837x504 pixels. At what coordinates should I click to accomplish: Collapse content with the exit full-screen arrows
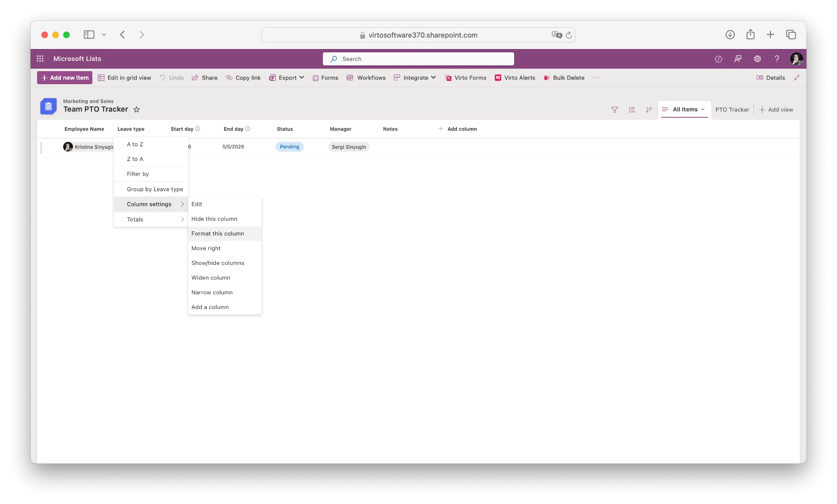tap(797, 78)
